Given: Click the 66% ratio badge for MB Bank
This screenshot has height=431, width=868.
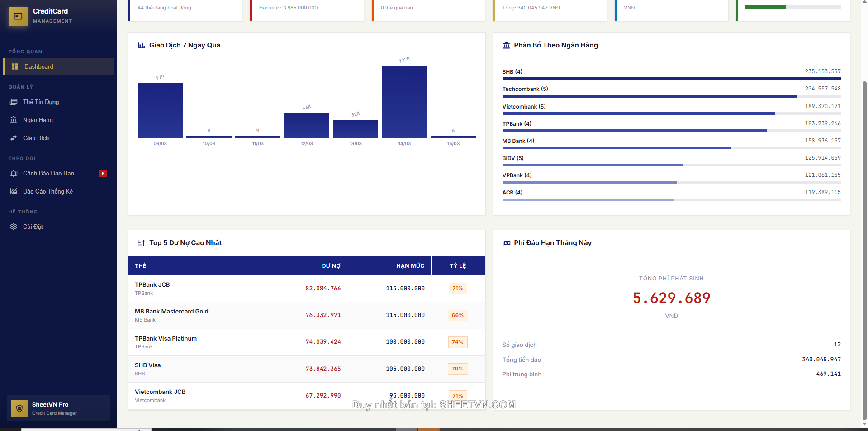Looking at the screenshot, I should tap(457, 315).
